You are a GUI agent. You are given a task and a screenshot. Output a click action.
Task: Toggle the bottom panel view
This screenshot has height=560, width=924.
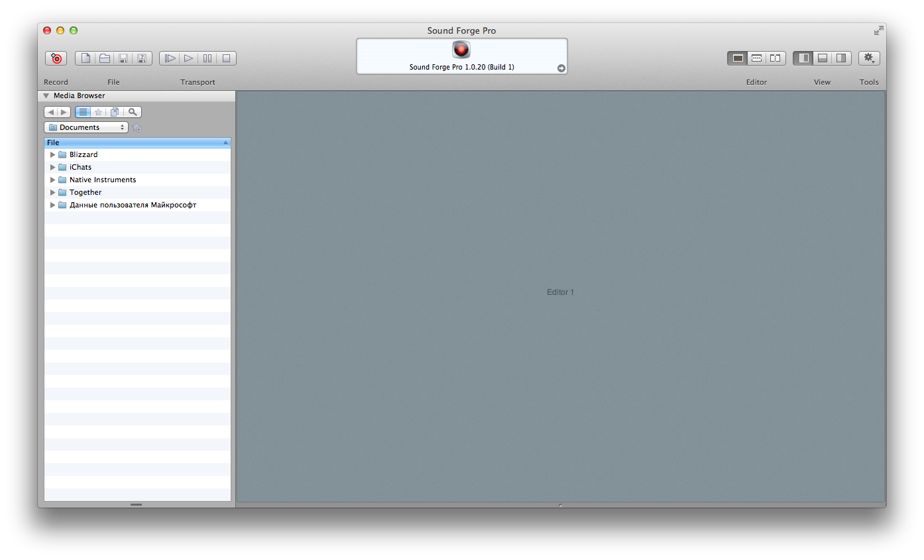pyautogui.click(x=822, y=58)
